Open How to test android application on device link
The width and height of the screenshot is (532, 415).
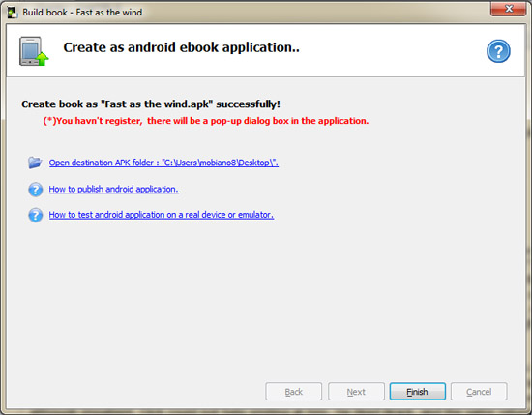pos(162,215)
